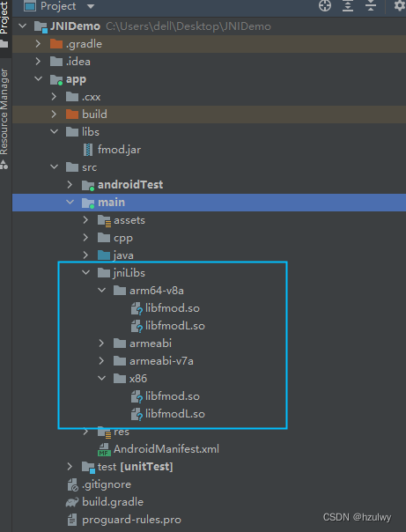This screenshot has width=406, height=532.
Task: Open the Project view dropdown arrow
Action: pos(91,6)
